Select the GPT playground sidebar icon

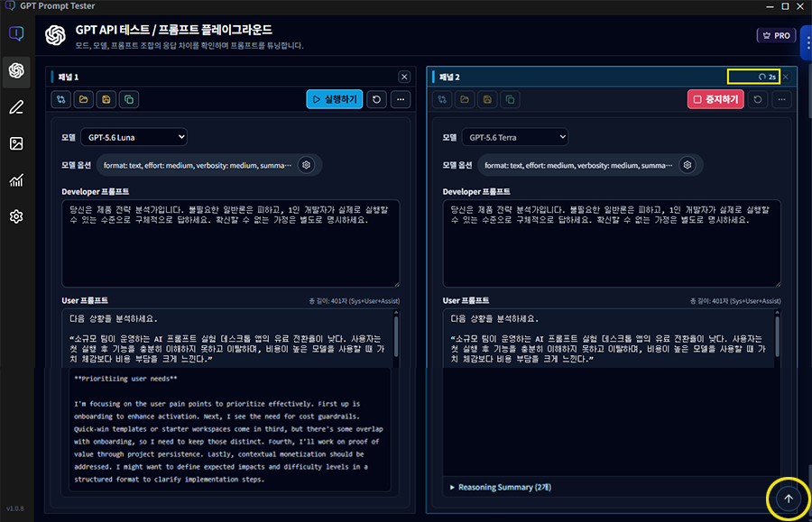click(x=16, y=70)
